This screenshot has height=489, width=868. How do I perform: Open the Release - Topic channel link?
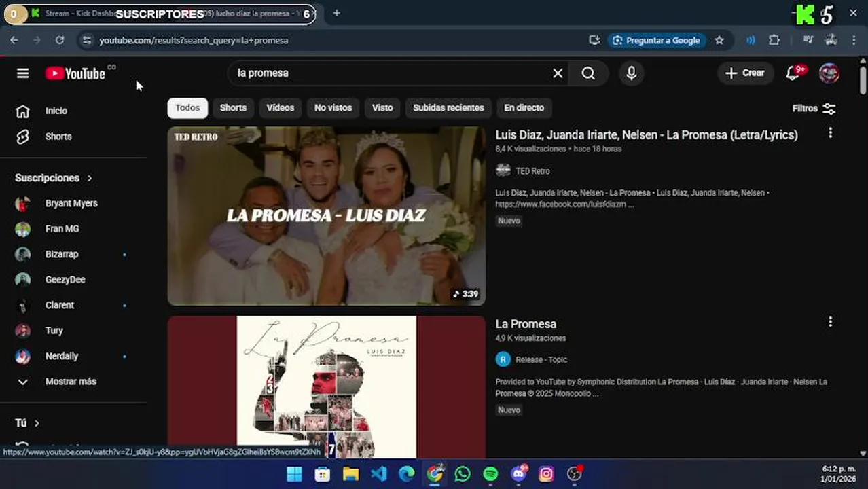[x=541, y=360]
